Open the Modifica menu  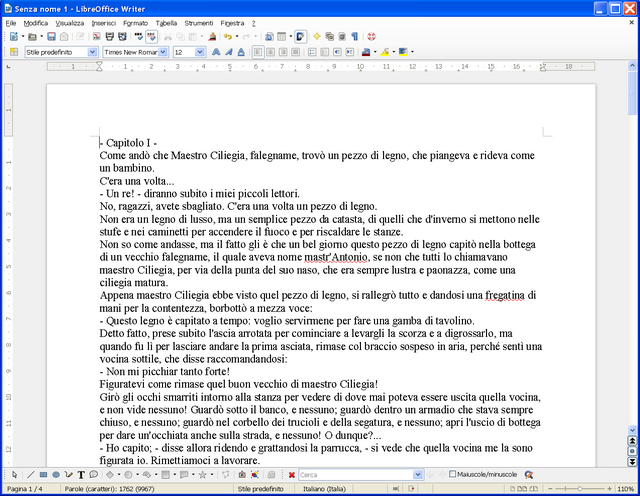click(36, 23)
